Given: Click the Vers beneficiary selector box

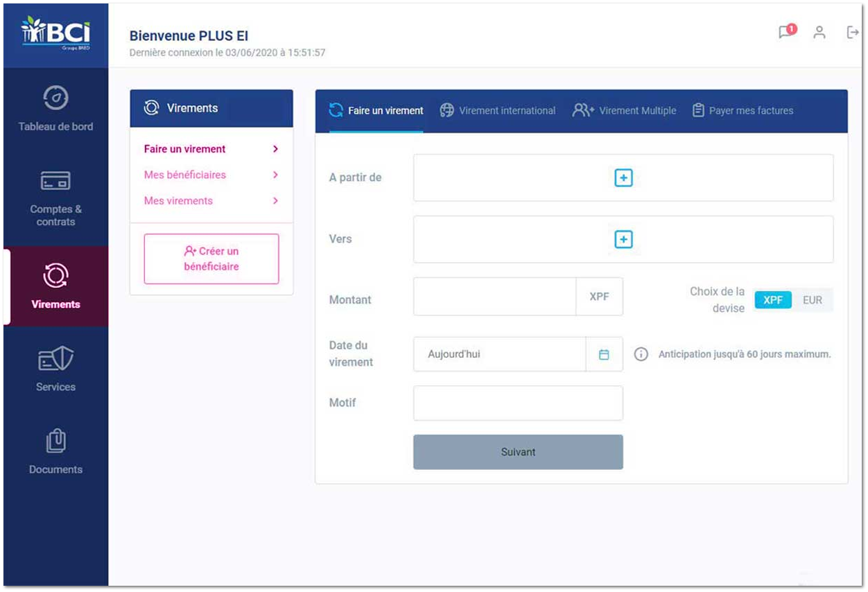Looking at the screenshot, I should click(623, 239).
